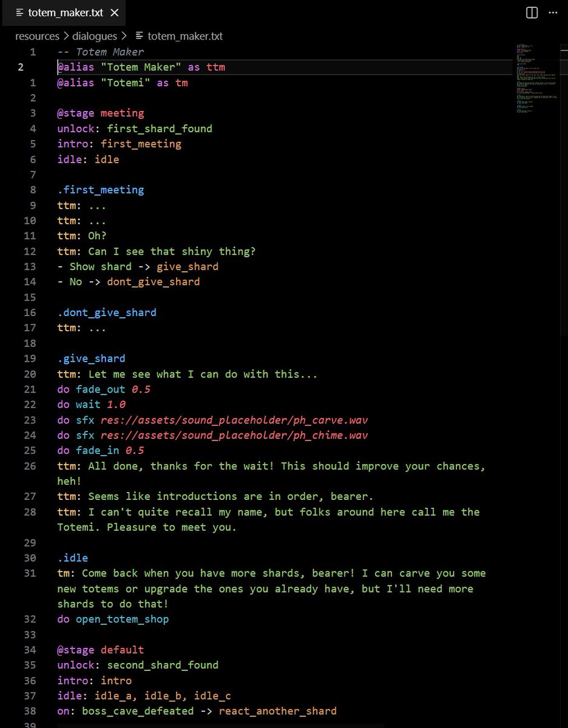The width and height of the screenshot is (568, 728).
Task: Click the '.idle' label
Action: pos(73,558)
